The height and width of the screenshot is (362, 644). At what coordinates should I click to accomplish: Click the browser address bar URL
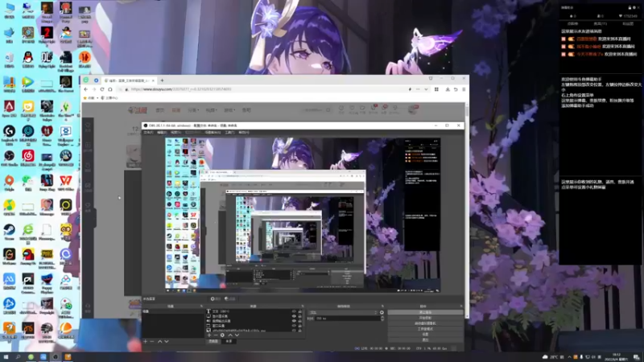pos(180,89)
